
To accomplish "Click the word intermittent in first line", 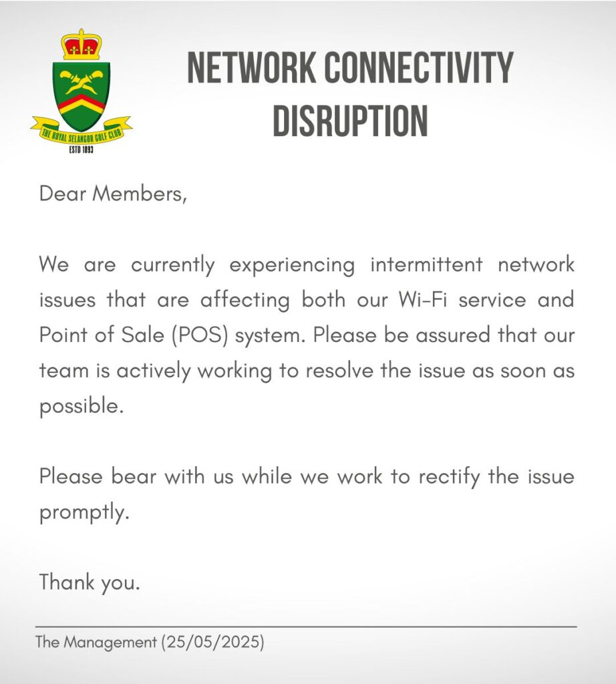I will tap(427, 265).
